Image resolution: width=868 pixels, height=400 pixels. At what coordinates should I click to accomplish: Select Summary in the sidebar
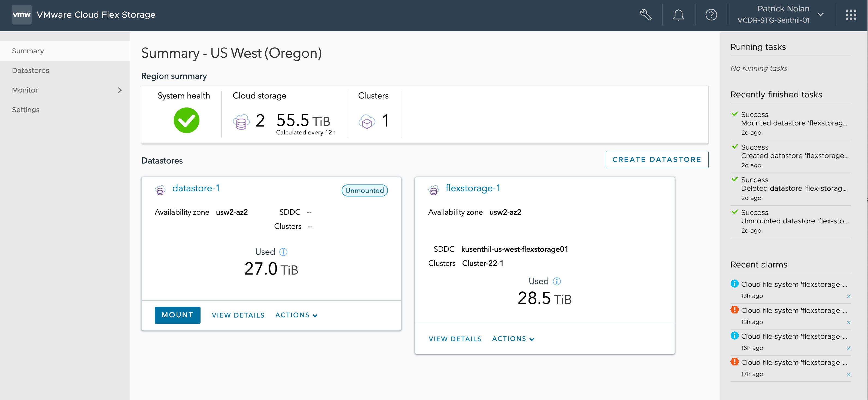pyautogui.click(x=65, y=51)
